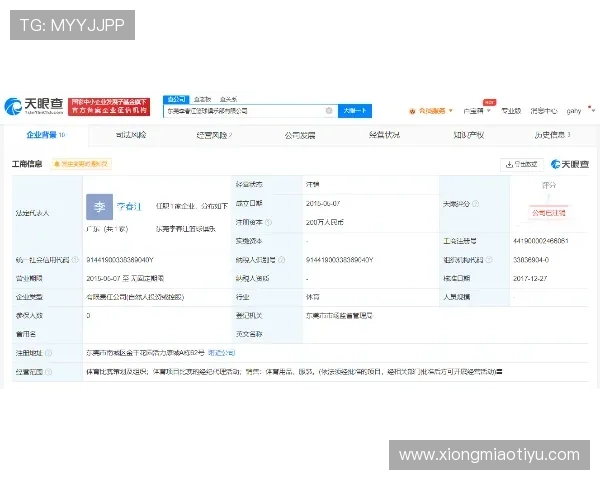Switch to the 公司发展 tab

click(300, 135)
